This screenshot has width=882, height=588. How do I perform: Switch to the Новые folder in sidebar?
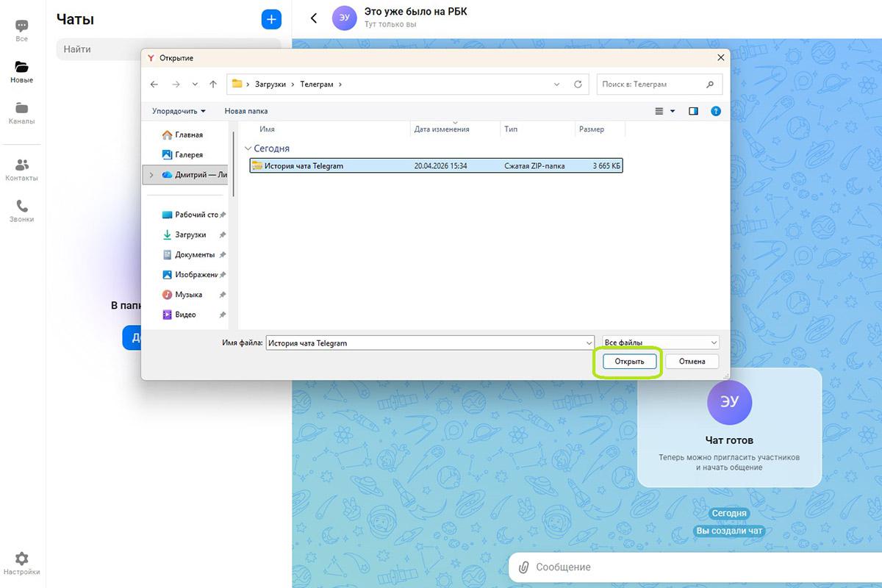[x=22, y=72]
